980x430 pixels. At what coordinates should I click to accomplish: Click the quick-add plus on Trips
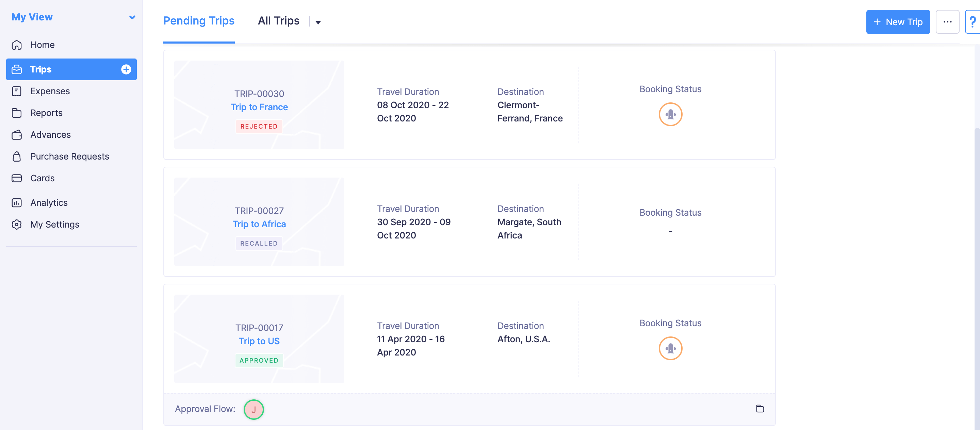pos(126,69)
